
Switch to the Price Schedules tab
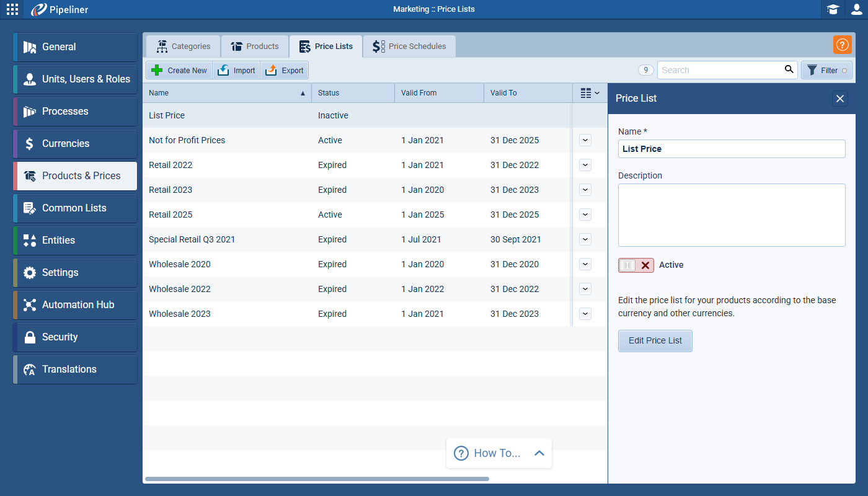409,46
